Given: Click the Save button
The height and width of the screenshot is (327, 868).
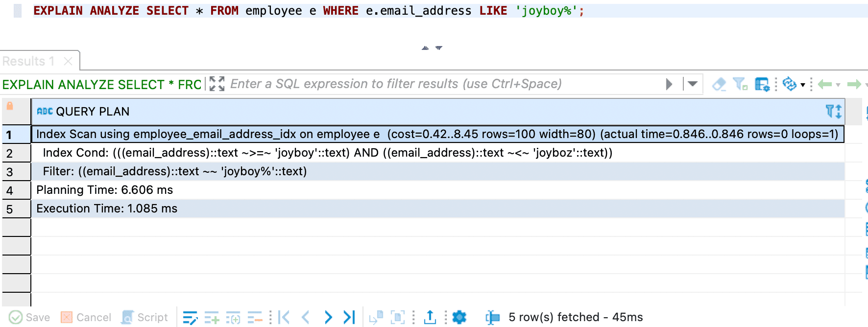Looking at the screenshot, I should [x=29, y=317].
